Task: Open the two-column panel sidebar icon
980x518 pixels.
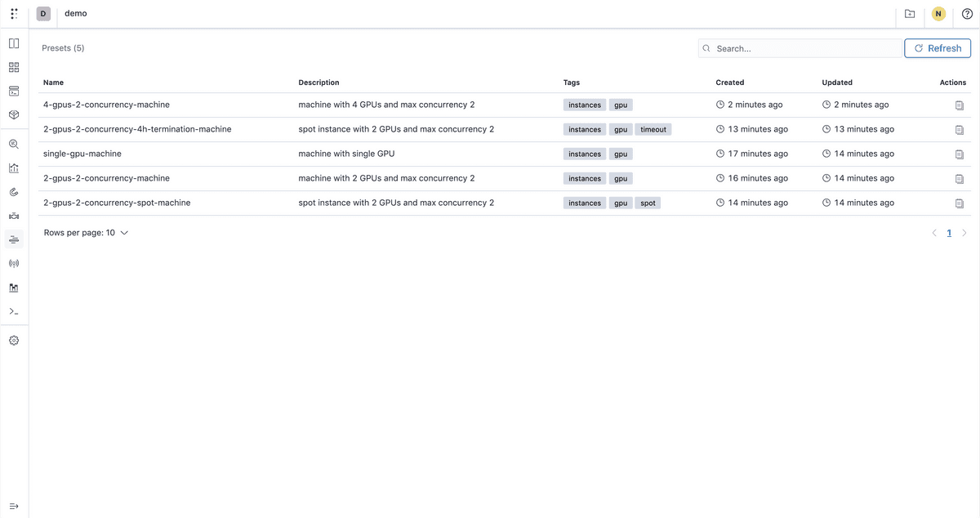Action: tap(14, 43)
